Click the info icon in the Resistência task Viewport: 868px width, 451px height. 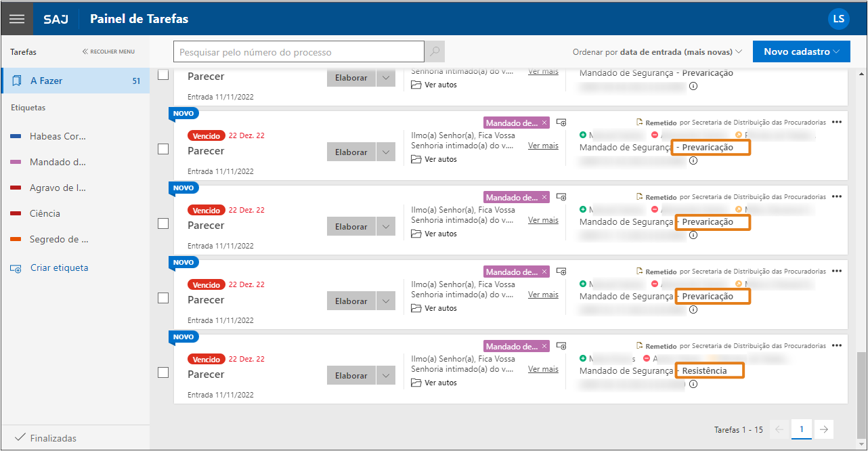pyautogui.click(x=693, y=384)
